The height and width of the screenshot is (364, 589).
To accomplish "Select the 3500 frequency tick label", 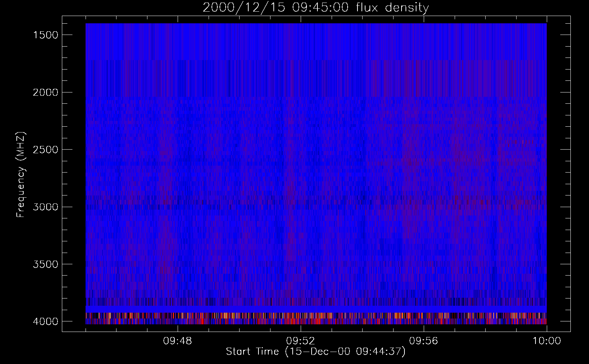I will coord(46,264).
